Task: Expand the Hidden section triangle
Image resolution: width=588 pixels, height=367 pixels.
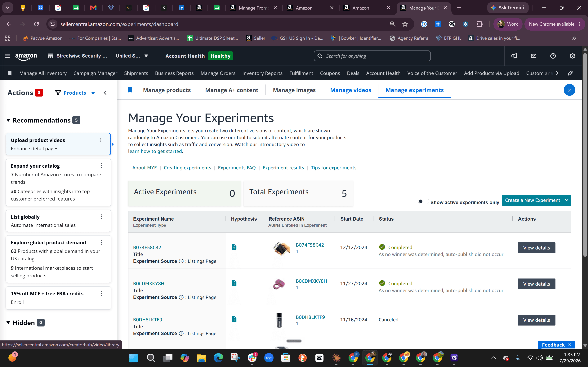Action: pyautogui.click(x=8, y=322)
